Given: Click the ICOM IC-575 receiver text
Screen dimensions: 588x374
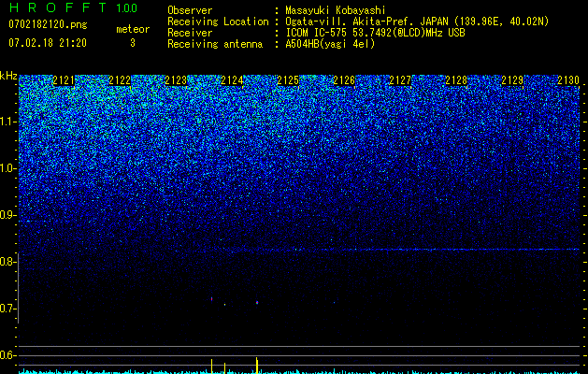Looking at the screenshot, I should point(375,33).
